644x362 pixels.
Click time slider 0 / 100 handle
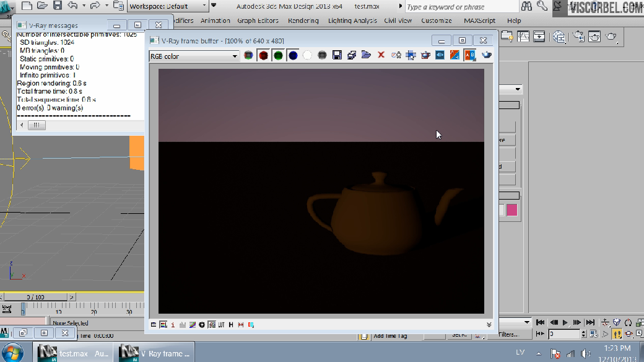(x=35, y=297)
